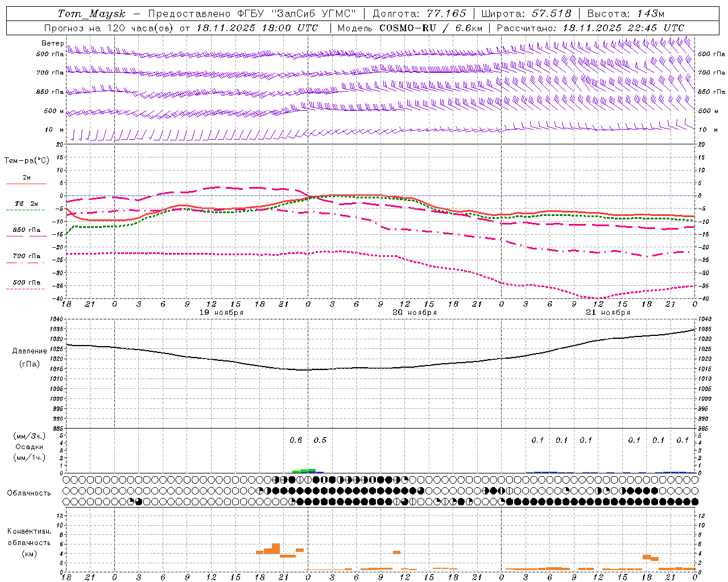Click the 0.6 precipitation value
The height and width of the screenshot is (582, 728).
296,440
